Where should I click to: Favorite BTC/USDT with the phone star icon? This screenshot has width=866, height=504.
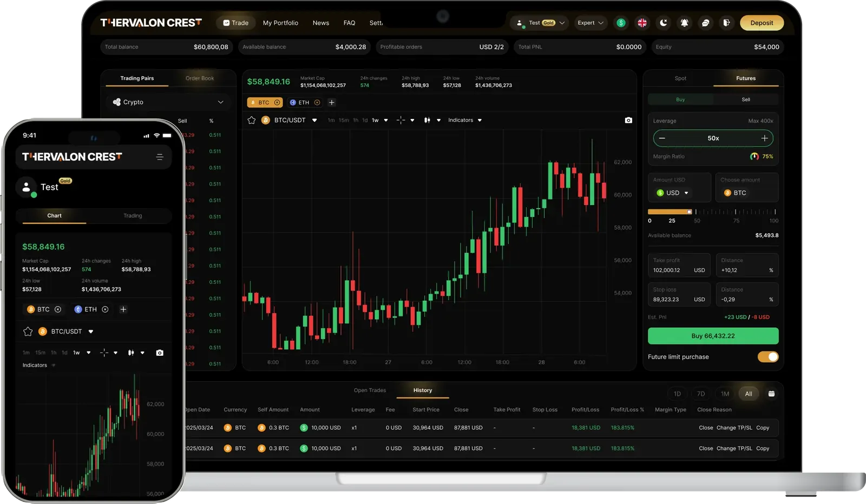[x=28, y=331]
